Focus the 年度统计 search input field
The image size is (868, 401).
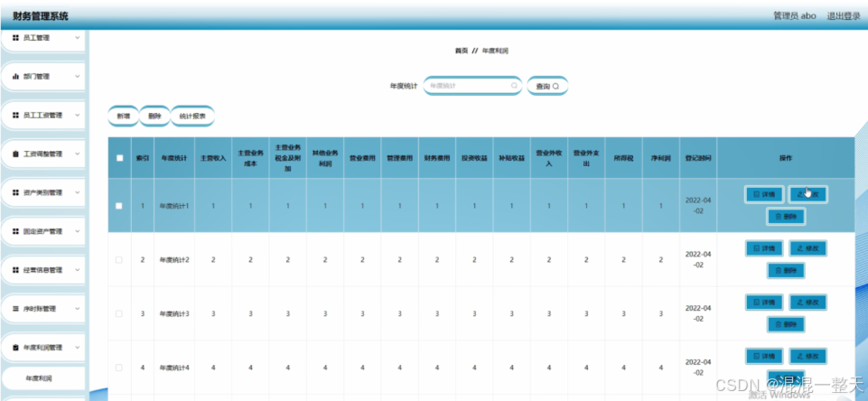472,86
